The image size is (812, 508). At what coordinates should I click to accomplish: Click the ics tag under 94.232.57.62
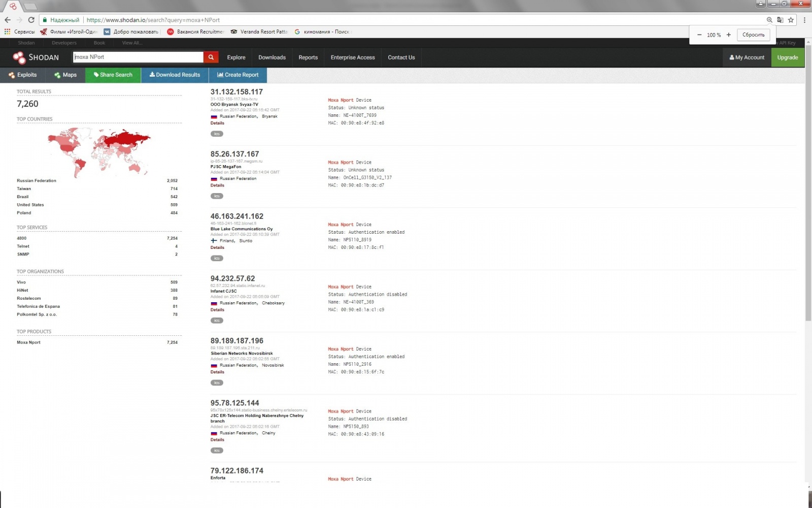click(217, 321)
